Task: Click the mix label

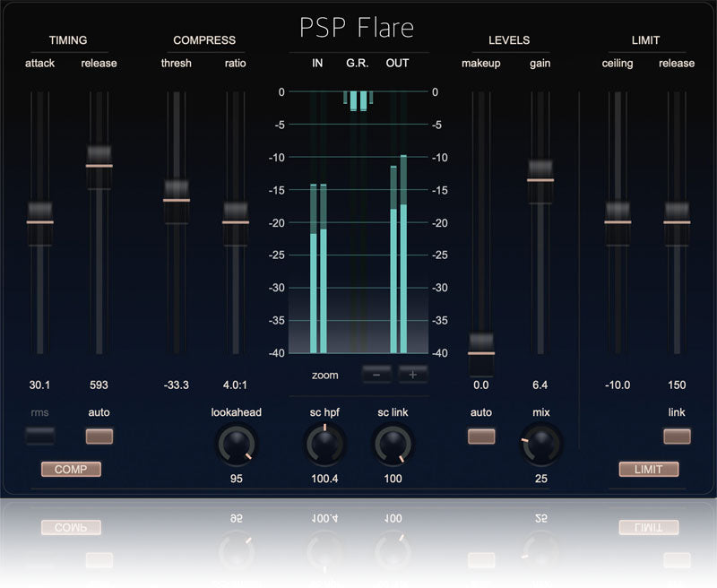Action: [541, 412]
